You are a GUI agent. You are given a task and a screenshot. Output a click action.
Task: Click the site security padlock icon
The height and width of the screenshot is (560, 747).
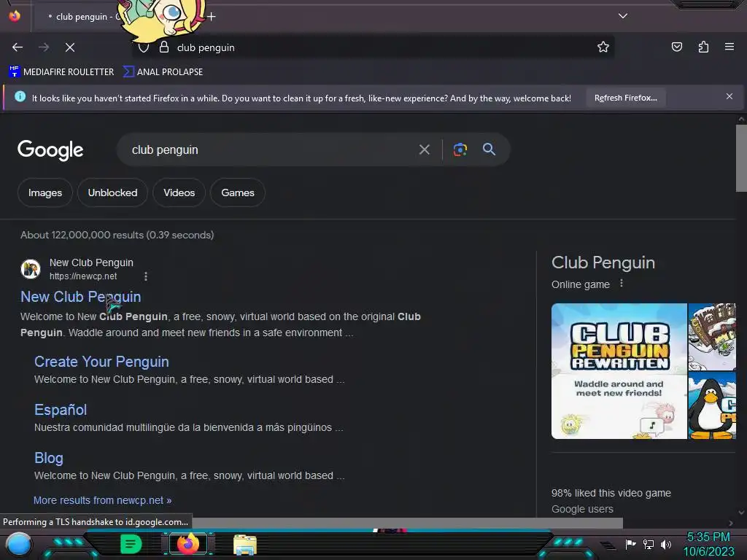[x=164, y=47]
